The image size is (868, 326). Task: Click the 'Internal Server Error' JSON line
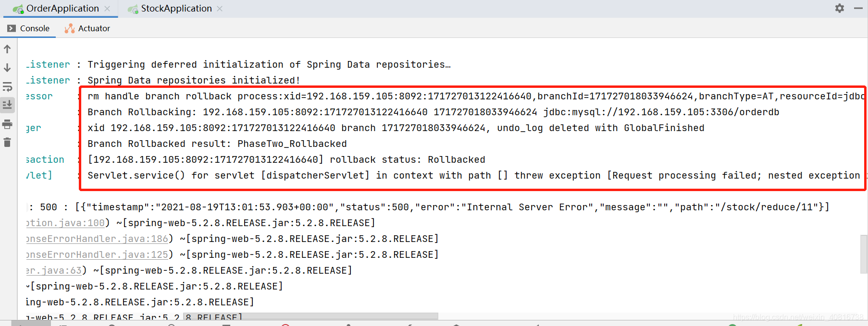tap(428, 207)
